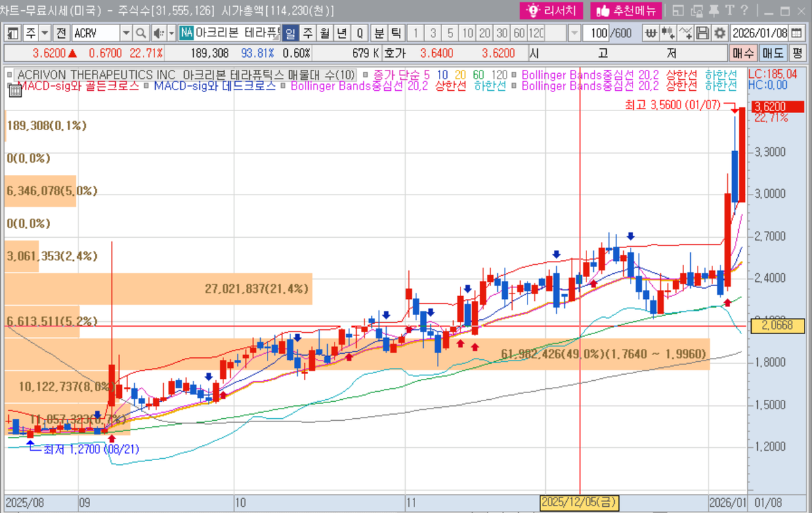Open help question mark icon
Image resolution: width=812 pixels, height=513 pixels.
click(x=744, y=10)
